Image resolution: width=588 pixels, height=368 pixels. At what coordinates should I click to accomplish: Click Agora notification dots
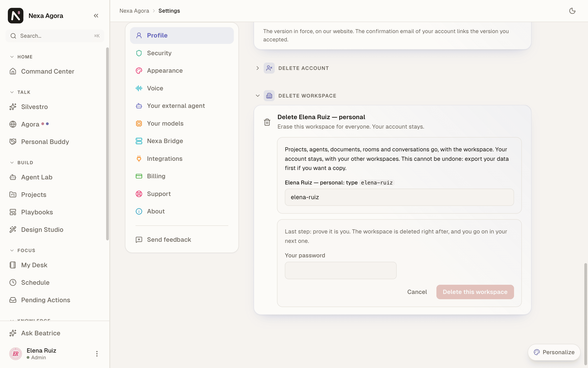pyautogui.click(x=45, y=124)
